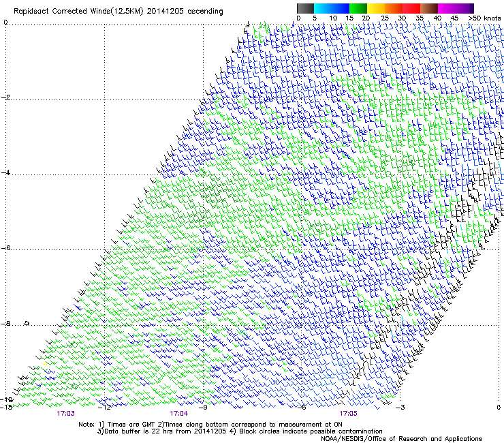The image size is (504, 443).
Task: Click the '-4' latitude axis label
Action: pos(5,172)
